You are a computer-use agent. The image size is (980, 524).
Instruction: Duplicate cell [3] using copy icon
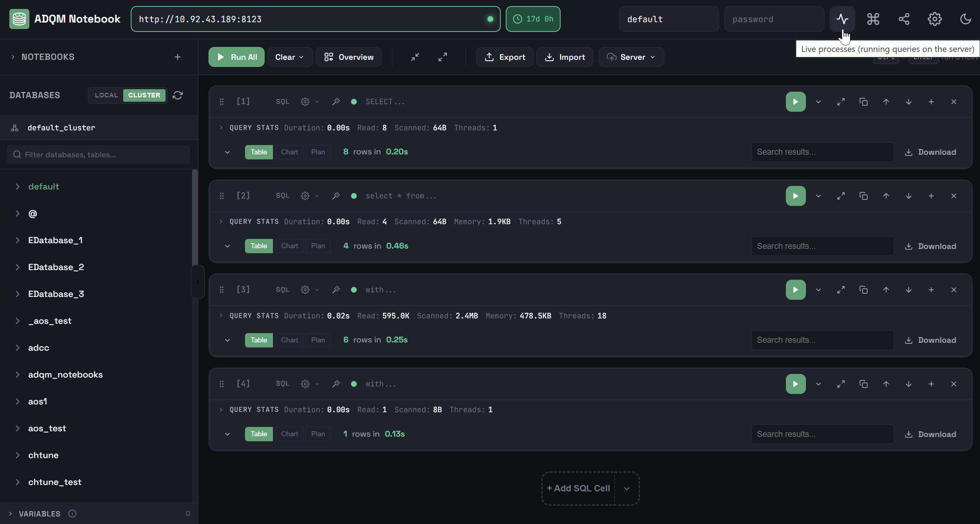click(x=863, y=290)
